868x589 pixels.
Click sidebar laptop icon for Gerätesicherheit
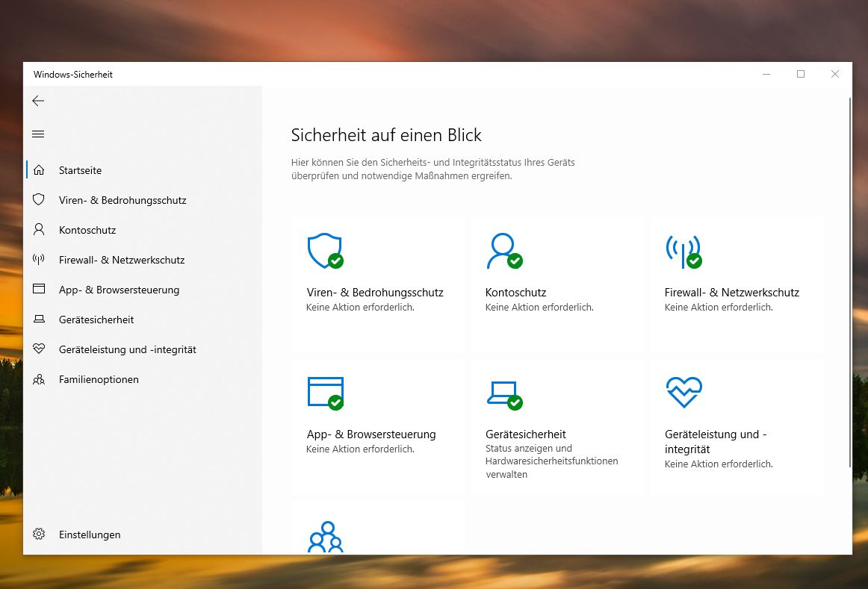tap(39, 319)
